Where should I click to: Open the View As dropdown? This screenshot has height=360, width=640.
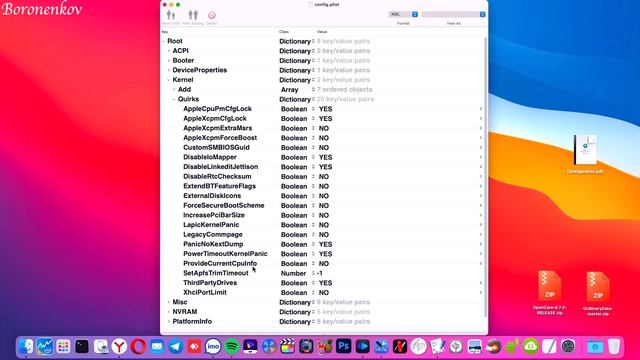[453, 14]
